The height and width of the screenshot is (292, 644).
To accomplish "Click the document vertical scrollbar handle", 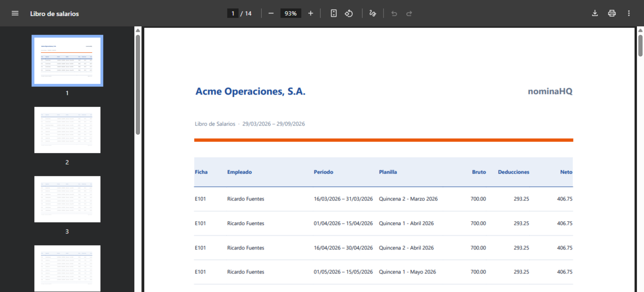I will 640,46.
